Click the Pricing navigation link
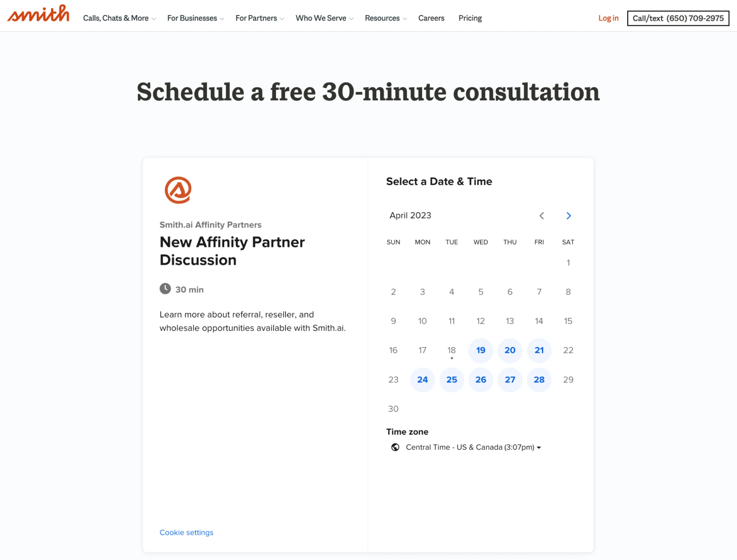 pos(470,18)
